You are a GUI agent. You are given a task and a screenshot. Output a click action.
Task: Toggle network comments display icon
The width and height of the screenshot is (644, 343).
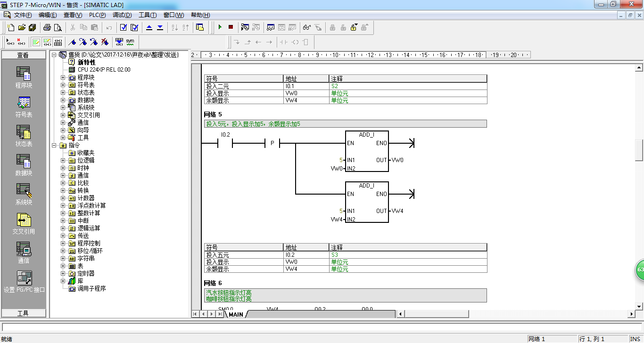pyautogui.click(x=47, y=42)
